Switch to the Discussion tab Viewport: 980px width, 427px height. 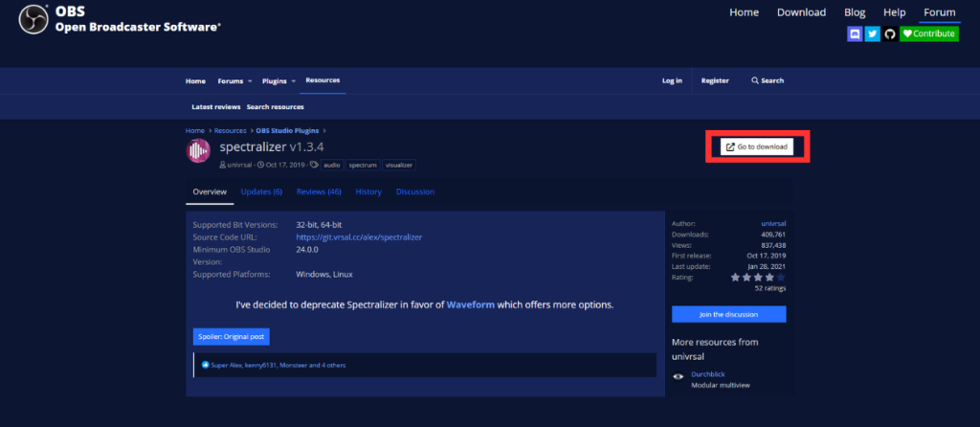click(415, 191)
